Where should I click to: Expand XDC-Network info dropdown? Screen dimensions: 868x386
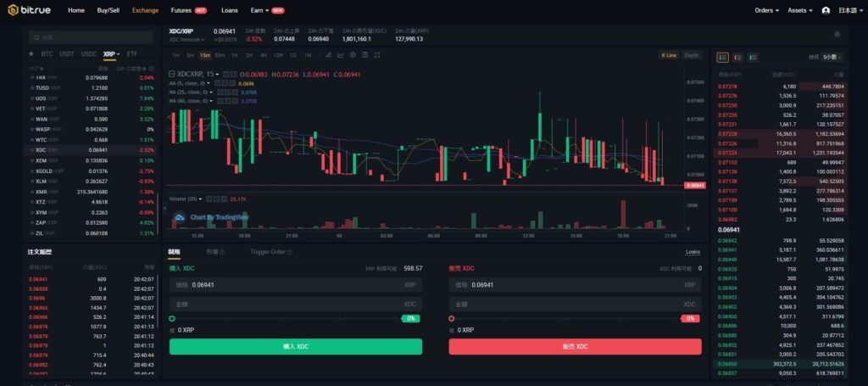(x=186, y=40)
